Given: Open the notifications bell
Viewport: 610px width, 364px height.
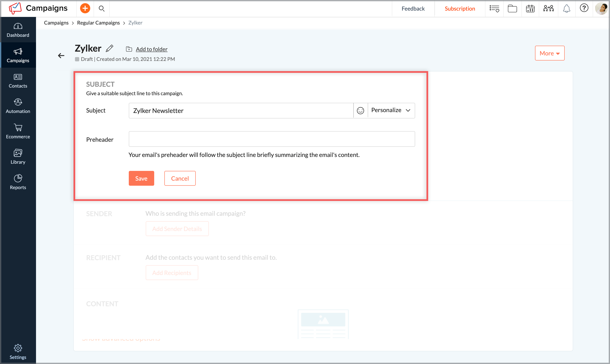Looking at the screenshot, I should (x=567, y=8).
